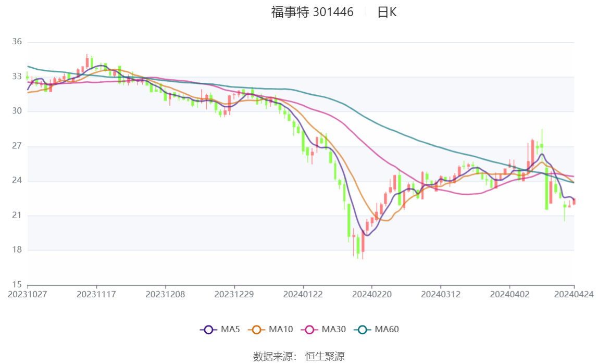
Task: Click the 20240312 x-axis date label
Action: click(441, 294)
